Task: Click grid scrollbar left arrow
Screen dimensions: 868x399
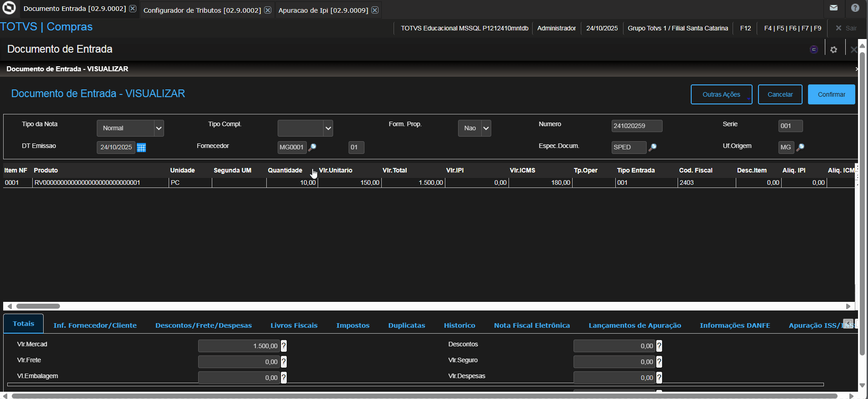Action: [x=10, y=306]
